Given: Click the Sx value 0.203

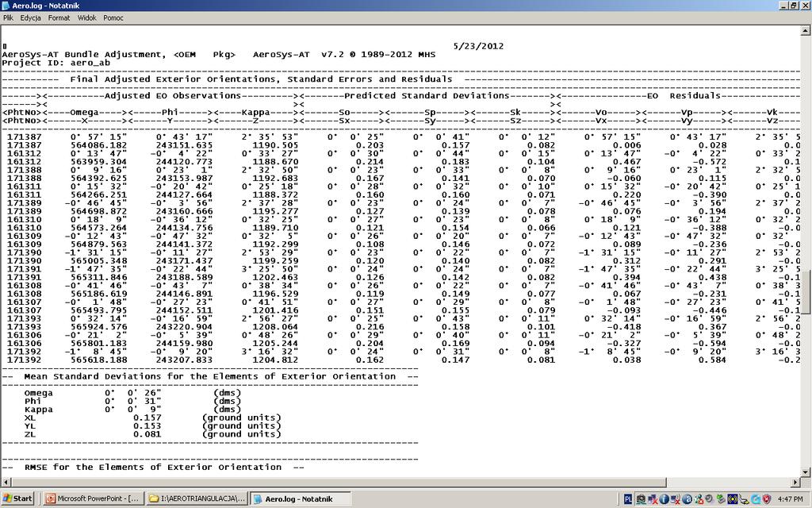Looking at the screenshot, I should pyautogui.click(x=370, y=146).
